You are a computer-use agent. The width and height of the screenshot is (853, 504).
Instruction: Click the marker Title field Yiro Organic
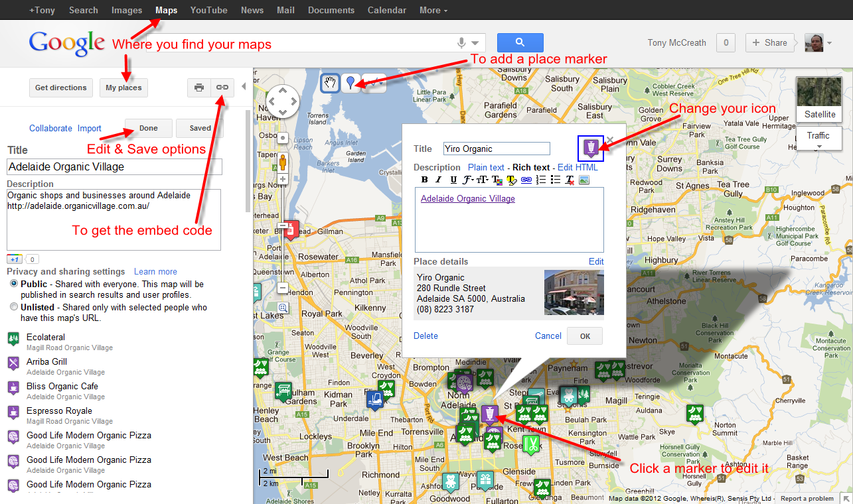497,149
